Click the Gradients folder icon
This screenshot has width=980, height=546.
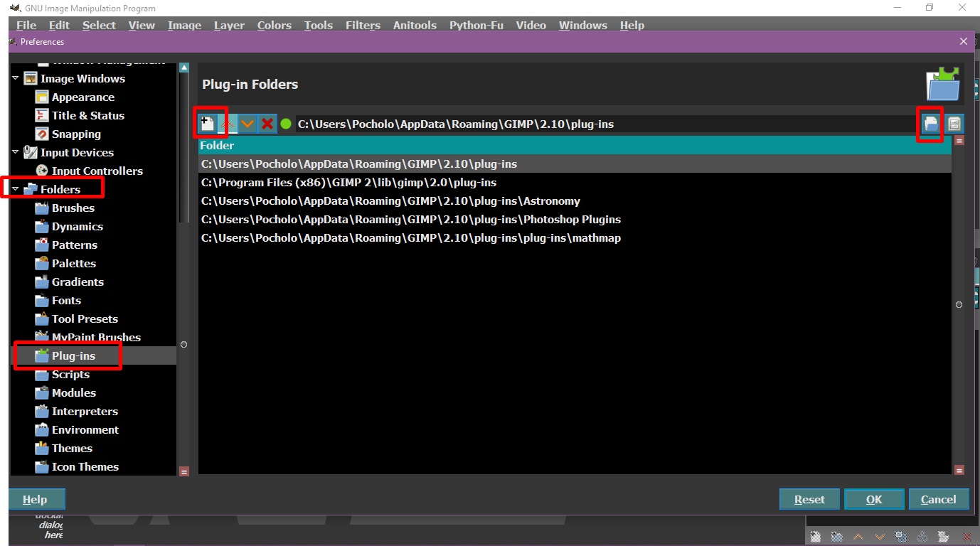tap(41, 282)
